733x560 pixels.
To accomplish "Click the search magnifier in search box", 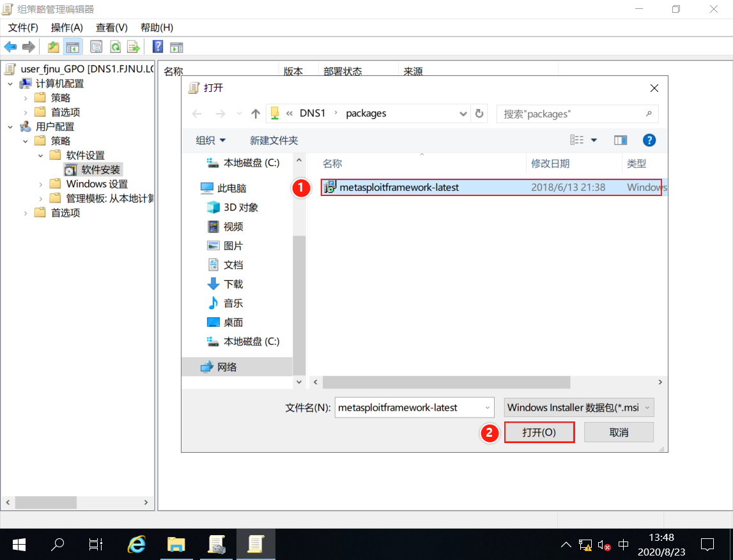I will [x=649, y=114].
